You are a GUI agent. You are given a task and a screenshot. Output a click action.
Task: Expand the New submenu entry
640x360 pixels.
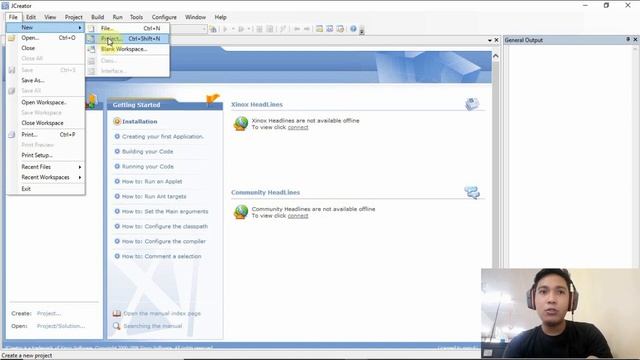[x=46, y=27]
